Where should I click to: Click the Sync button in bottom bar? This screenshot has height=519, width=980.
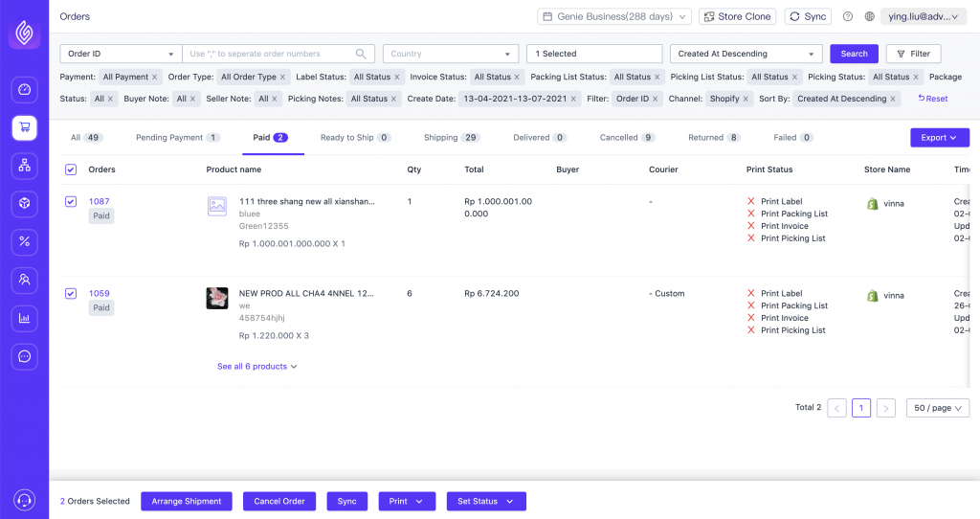click(346, 502)
